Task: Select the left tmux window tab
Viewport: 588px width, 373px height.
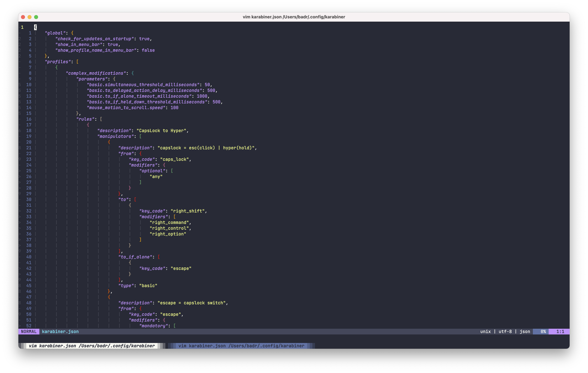Action: [x=92, y=346]
